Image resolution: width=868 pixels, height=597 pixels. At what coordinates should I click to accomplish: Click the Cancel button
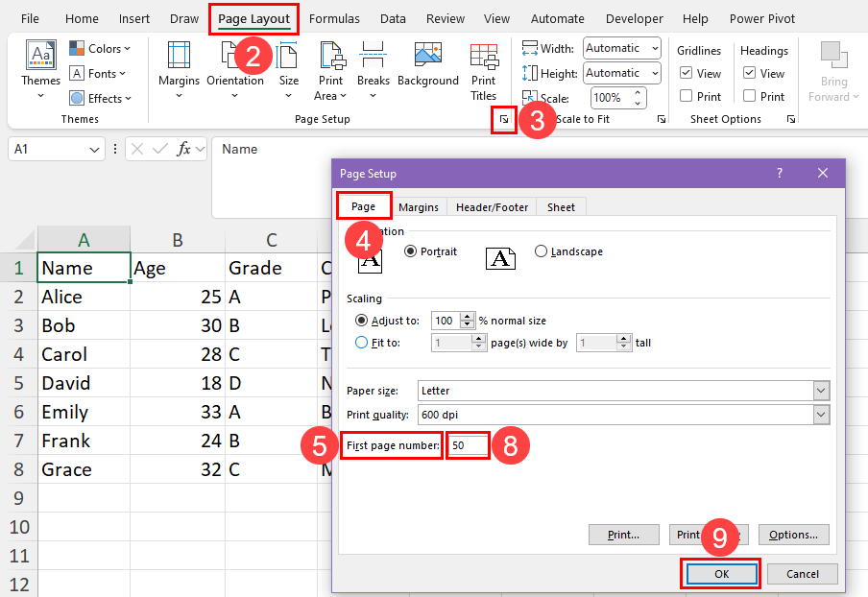pos(802,574)
